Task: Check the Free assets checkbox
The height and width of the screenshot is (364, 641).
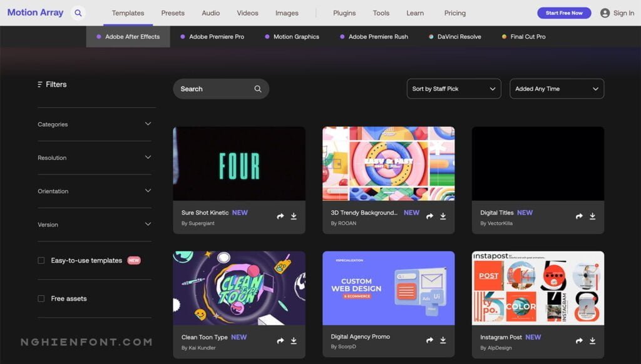Action: tap(41, 298)
